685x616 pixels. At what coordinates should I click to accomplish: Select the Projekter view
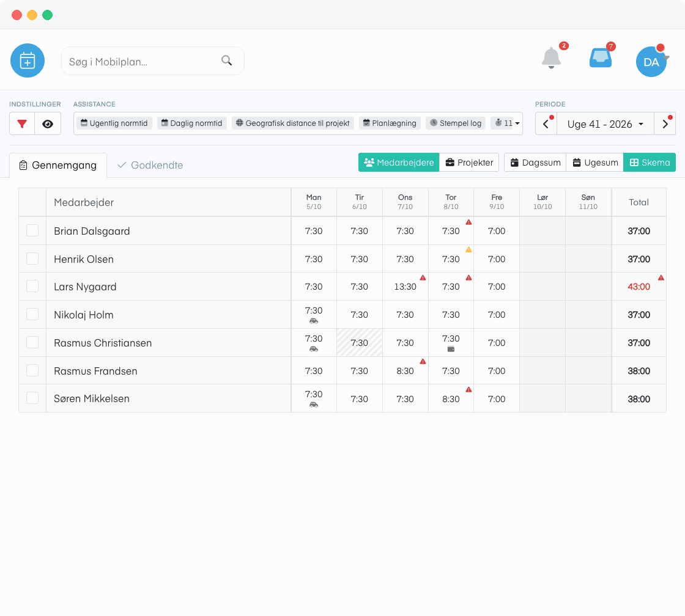(x=469, y=163)
